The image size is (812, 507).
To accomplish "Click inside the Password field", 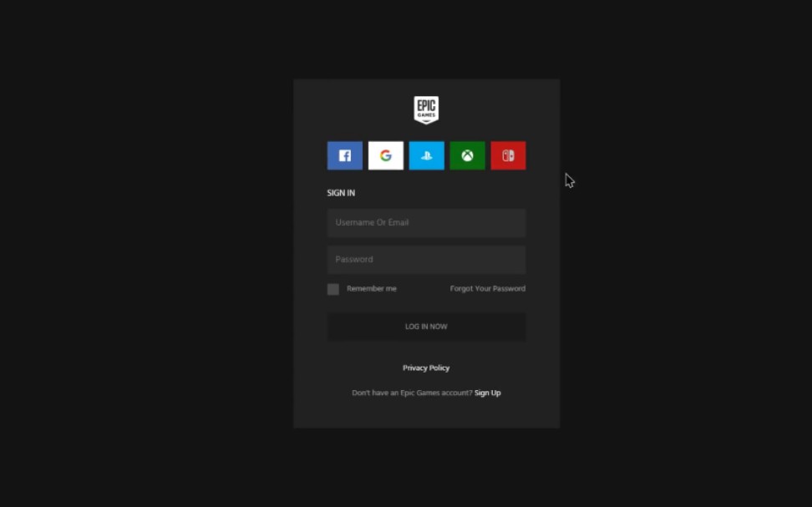I will 426,259.
